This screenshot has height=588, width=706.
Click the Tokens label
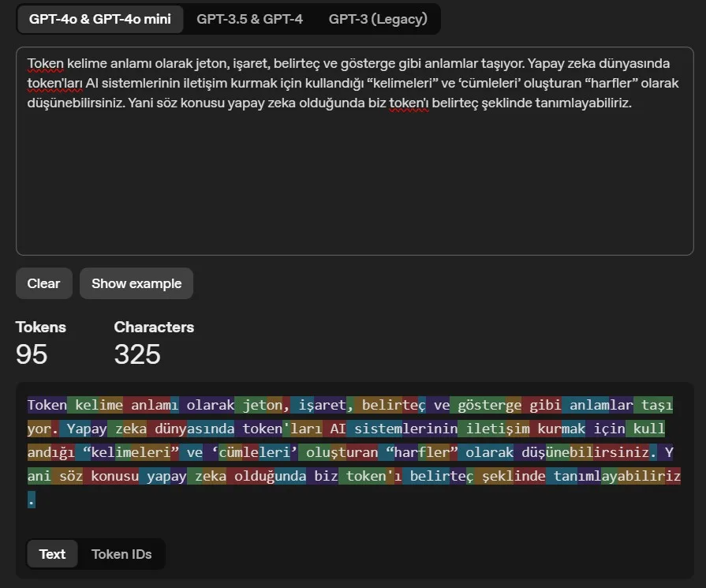tap(41, 327)
